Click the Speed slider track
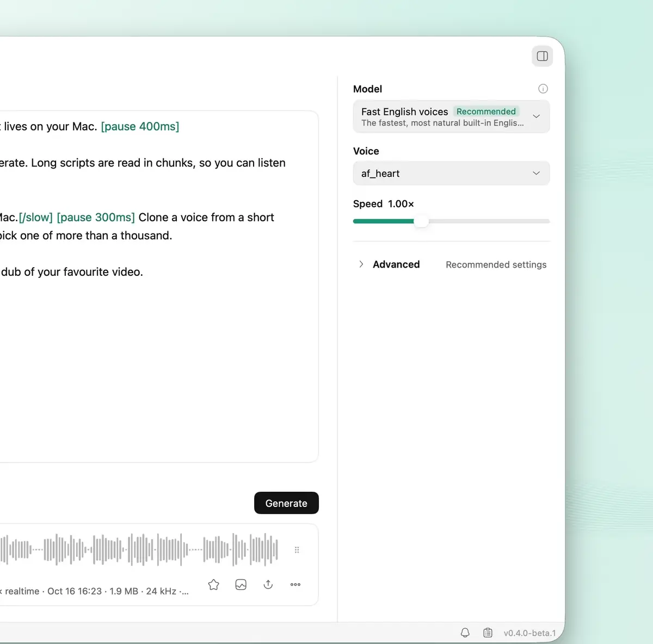The image size is (653, 644). click(451, 221)
